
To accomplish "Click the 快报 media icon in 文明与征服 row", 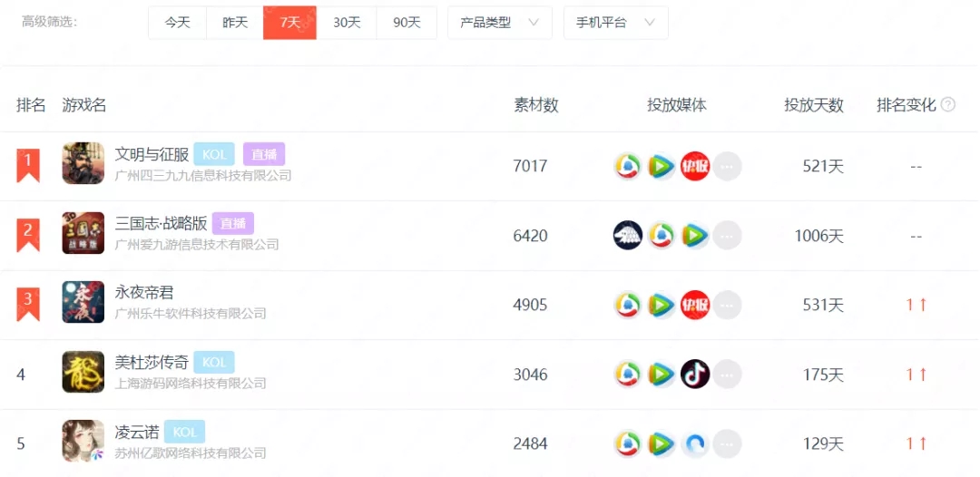I will click(695, 166).
